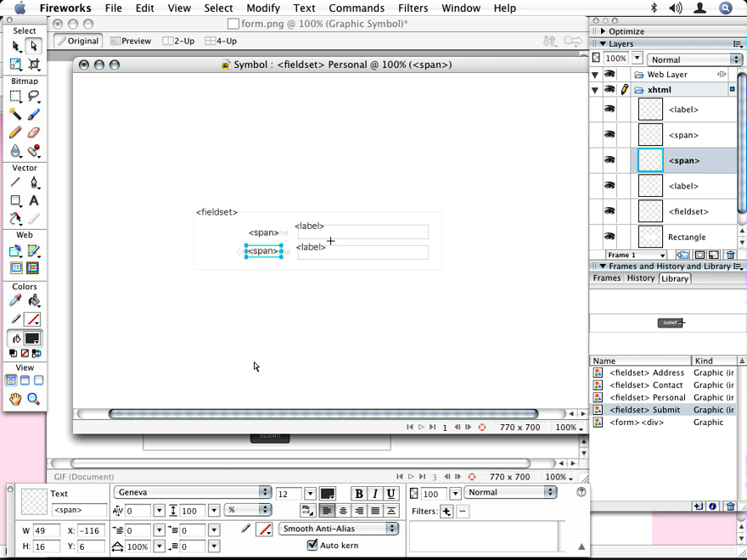This screenshot has height=560, width=747.
Task: Select the Hotspot web tool
Action: pos(15,250)
